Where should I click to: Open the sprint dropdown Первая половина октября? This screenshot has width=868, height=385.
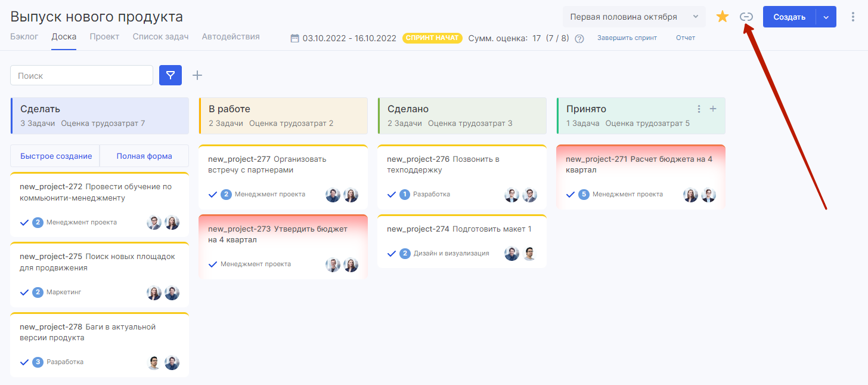634,17
